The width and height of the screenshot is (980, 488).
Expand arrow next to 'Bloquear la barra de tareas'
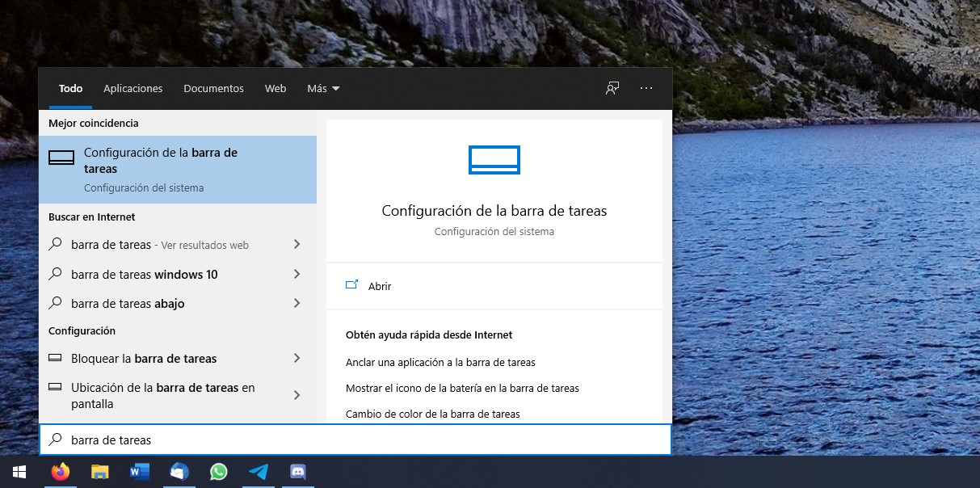point(297,358)
